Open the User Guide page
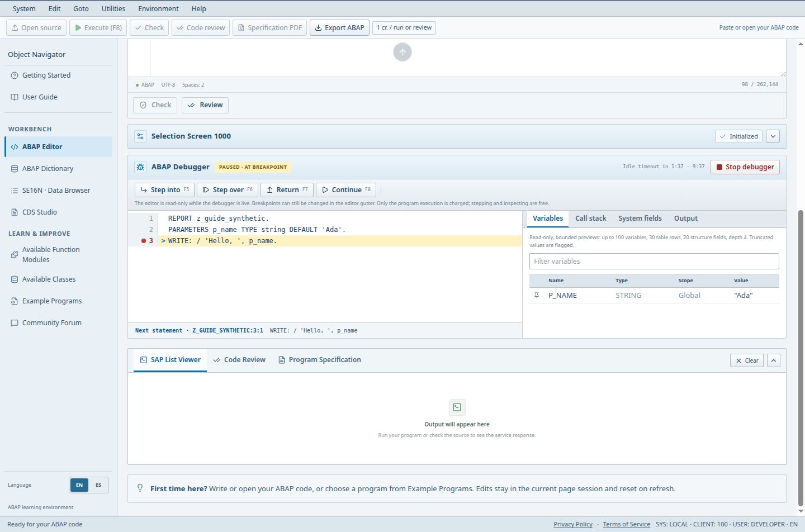The height and width of the screenshot is (532, 805). [x=59, y=97]
